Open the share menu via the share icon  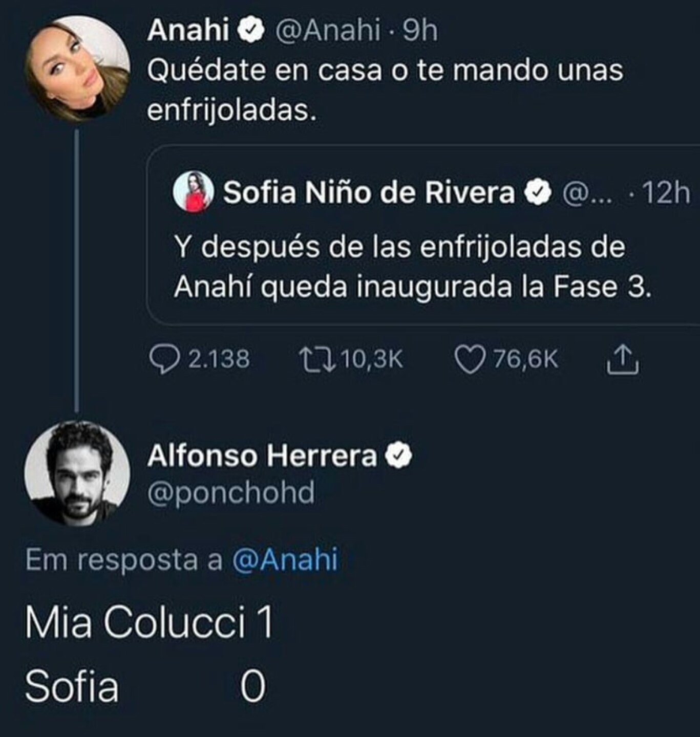pyautogui.click(x=623, y=359)
